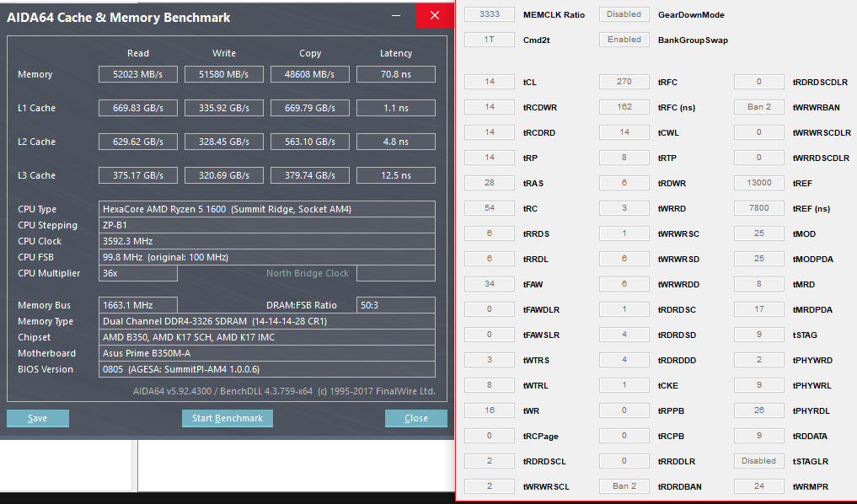857x504 pixels.
Task: Select L3 Cache Latency 12.5 ns
Action: click(396, 175)
